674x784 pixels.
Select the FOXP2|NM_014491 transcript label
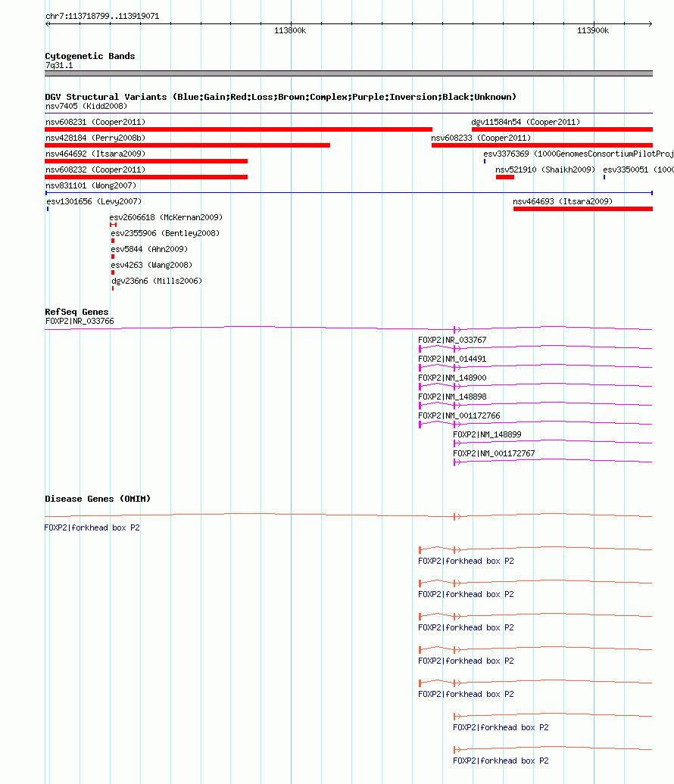pyautogui.click(x=452, y=359)
